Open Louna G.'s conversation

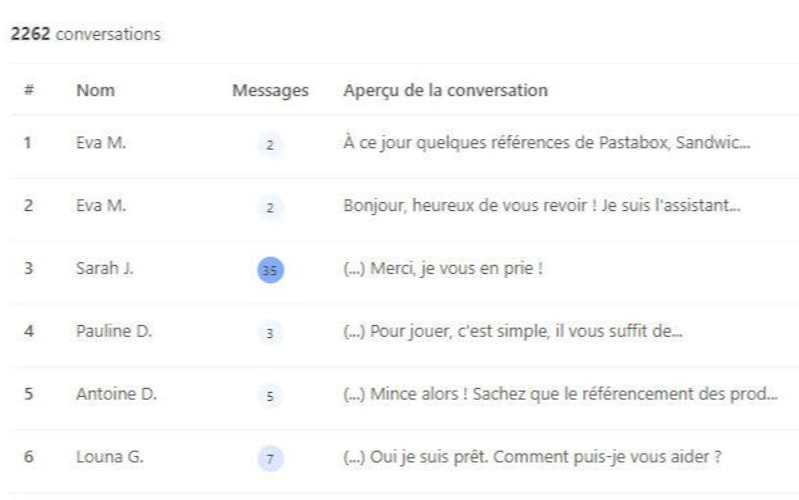pos(109,457)
